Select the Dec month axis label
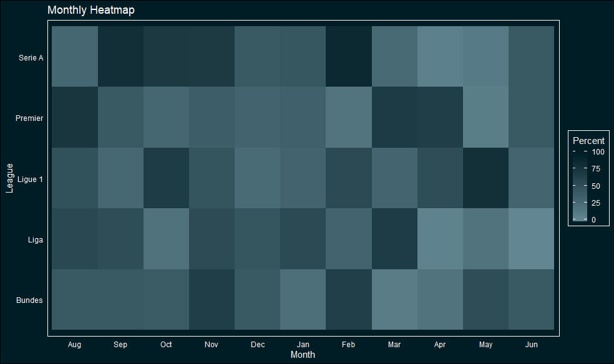The image size is (614, 364). tap(257, 345)
